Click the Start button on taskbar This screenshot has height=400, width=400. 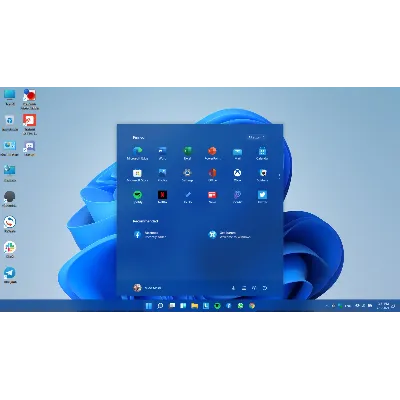coord(149,305)
